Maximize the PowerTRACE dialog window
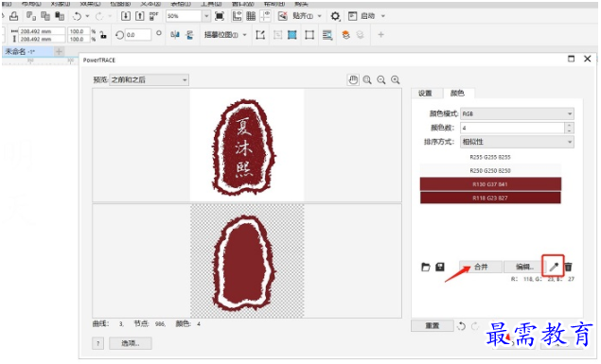The width and height of the screenshot is (601, 364). point(571,59)
